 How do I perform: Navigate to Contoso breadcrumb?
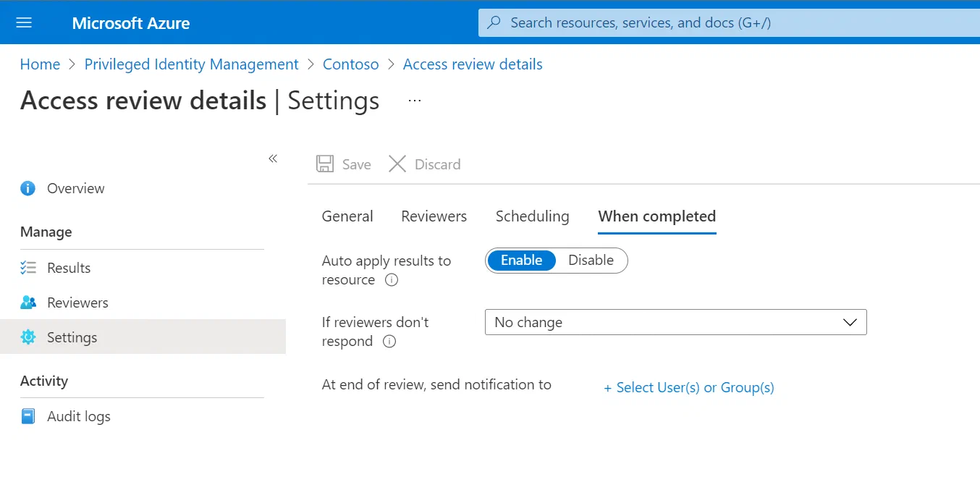(x=350, y=64)
